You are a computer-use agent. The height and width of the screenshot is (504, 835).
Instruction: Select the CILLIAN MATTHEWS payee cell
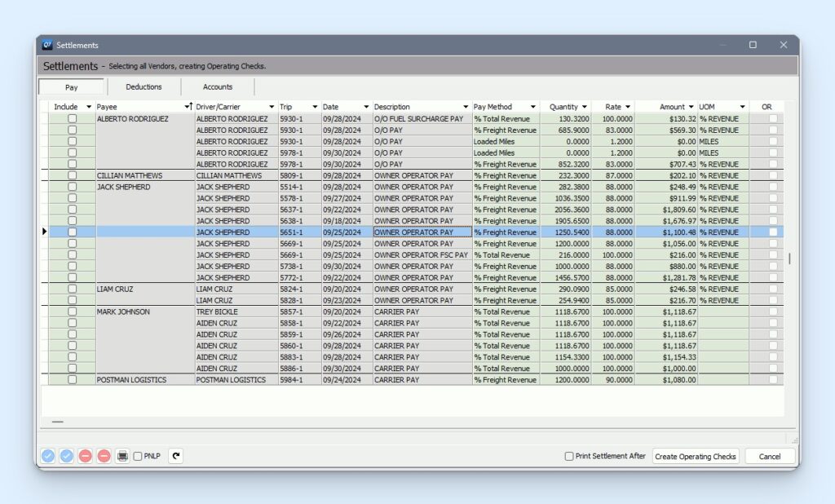[145, 175]
